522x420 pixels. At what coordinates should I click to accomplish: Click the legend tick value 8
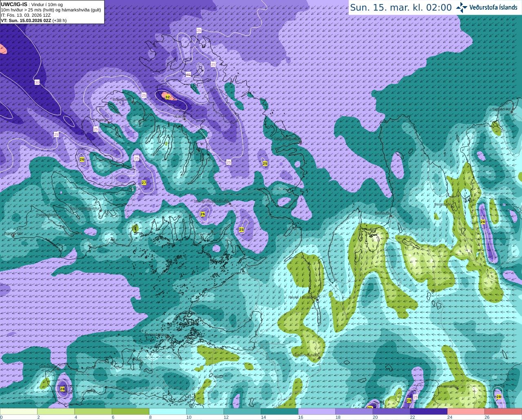coord(150,417)
